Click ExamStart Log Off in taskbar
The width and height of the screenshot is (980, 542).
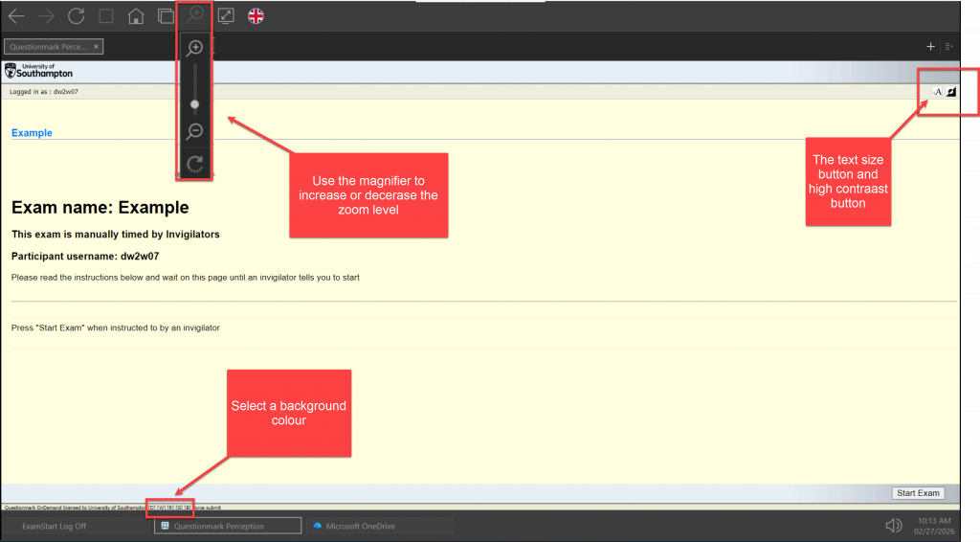[x=54, y=526]
